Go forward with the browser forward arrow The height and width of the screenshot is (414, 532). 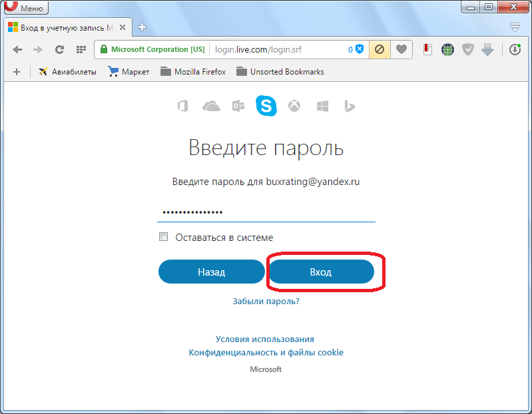click(x=38, y=50)
